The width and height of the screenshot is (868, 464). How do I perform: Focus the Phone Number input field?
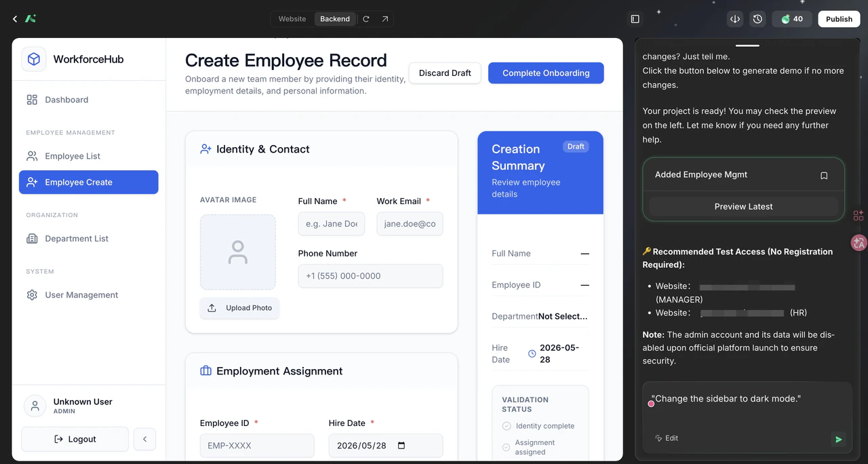(370, 276)
